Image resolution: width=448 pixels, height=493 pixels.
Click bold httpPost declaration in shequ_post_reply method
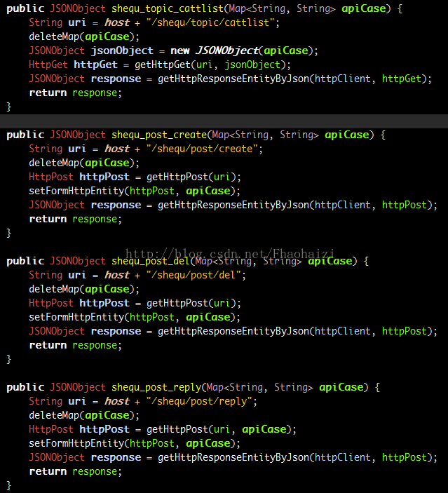(x=104, y=429)
